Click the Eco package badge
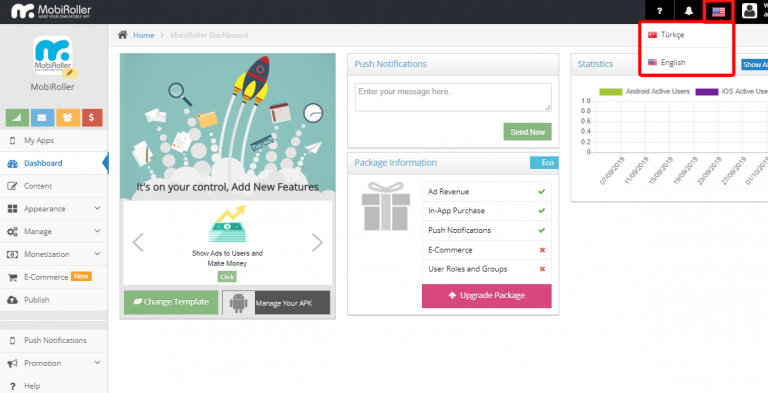This screenshot has width=768, height=393. [x=544, y=163]
